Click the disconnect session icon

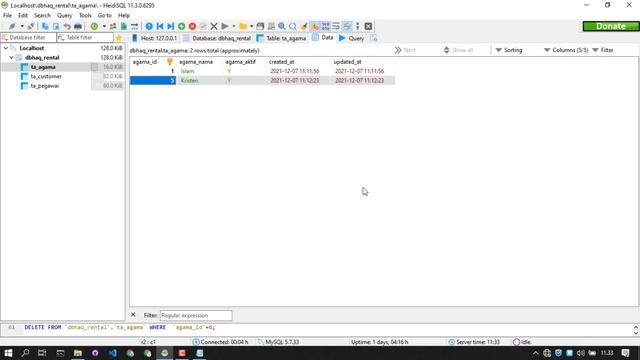click(x=31, y=26)
